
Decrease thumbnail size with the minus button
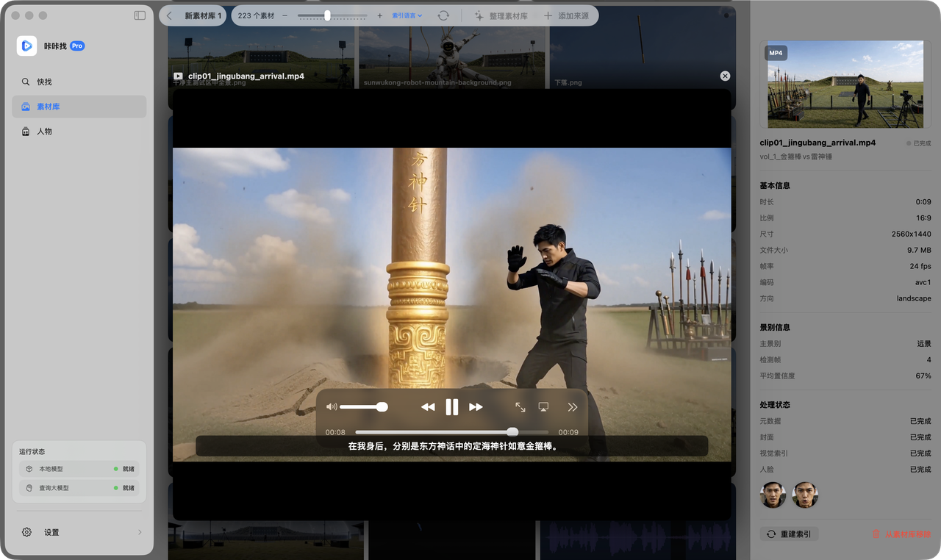click(285, 15)
